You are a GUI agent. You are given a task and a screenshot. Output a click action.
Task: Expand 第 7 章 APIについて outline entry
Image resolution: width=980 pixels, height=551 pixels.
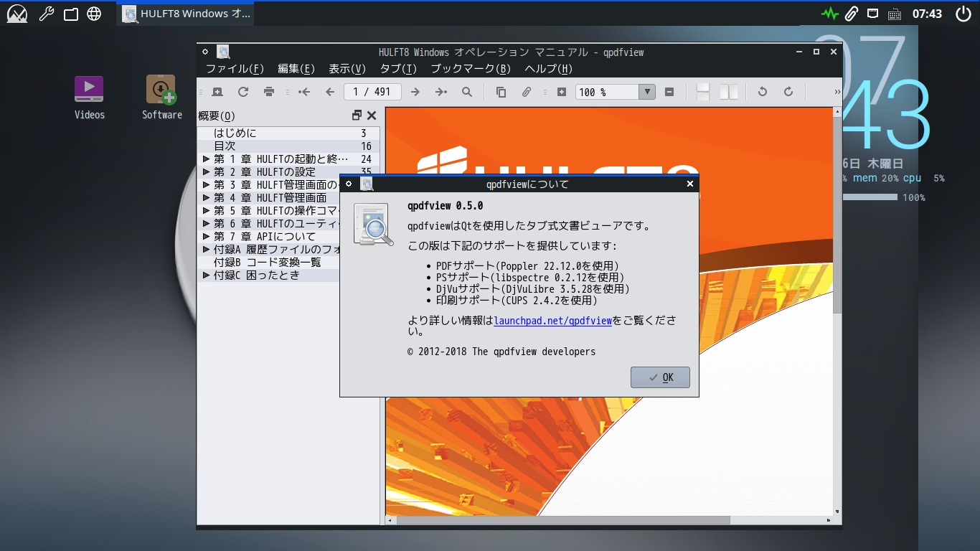coord(206,236)
